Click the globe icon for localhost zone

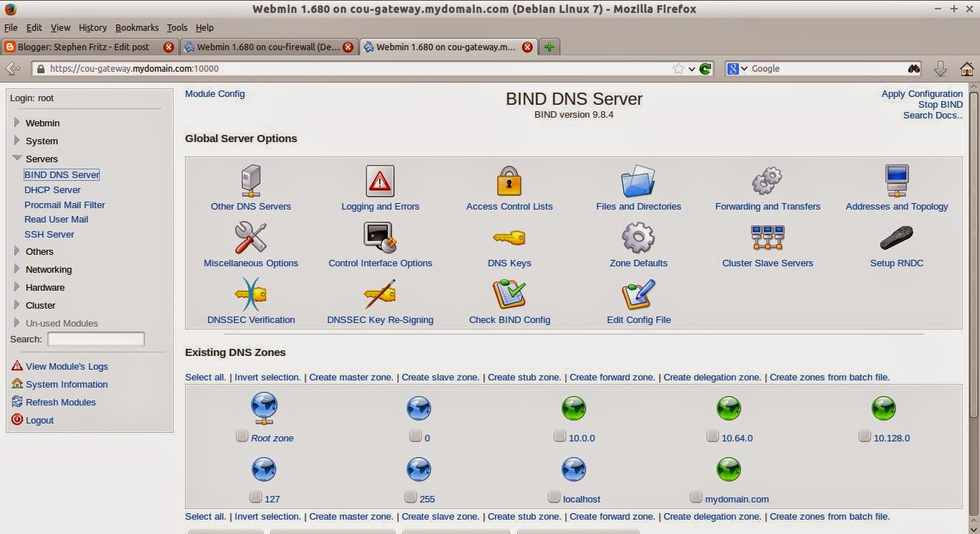coord(574,469)
